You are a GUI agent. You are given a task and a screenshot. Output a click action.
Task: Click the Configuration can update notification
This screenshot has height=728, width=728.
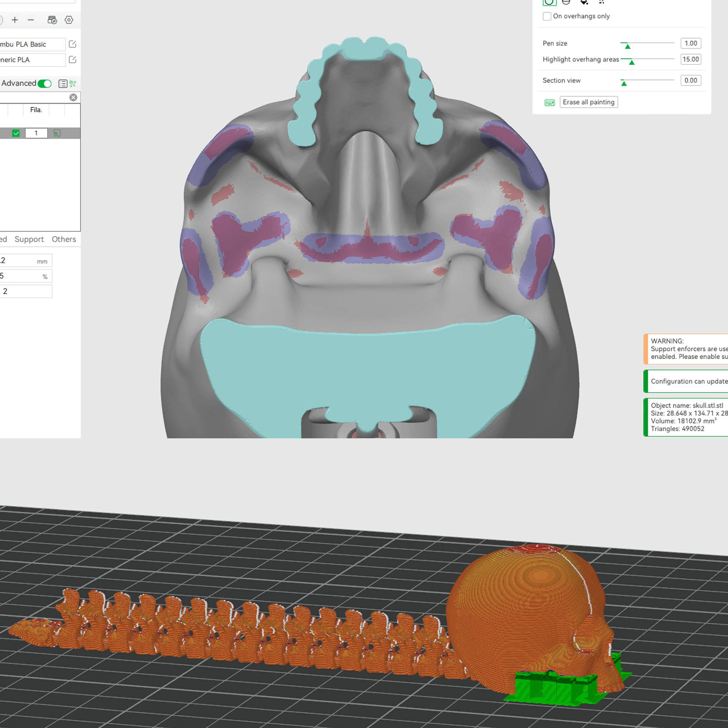686,381
